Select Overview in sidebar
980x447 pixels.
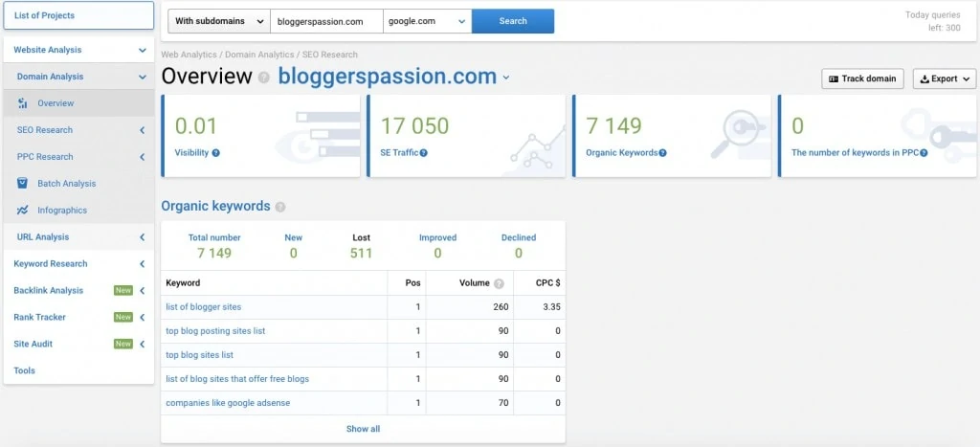coord(56,103)
